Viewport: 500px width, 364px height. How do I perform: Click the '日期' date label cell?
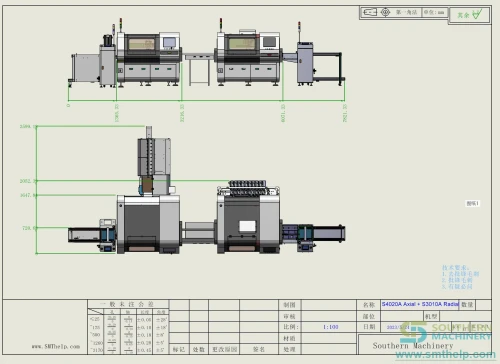[369, 327]
